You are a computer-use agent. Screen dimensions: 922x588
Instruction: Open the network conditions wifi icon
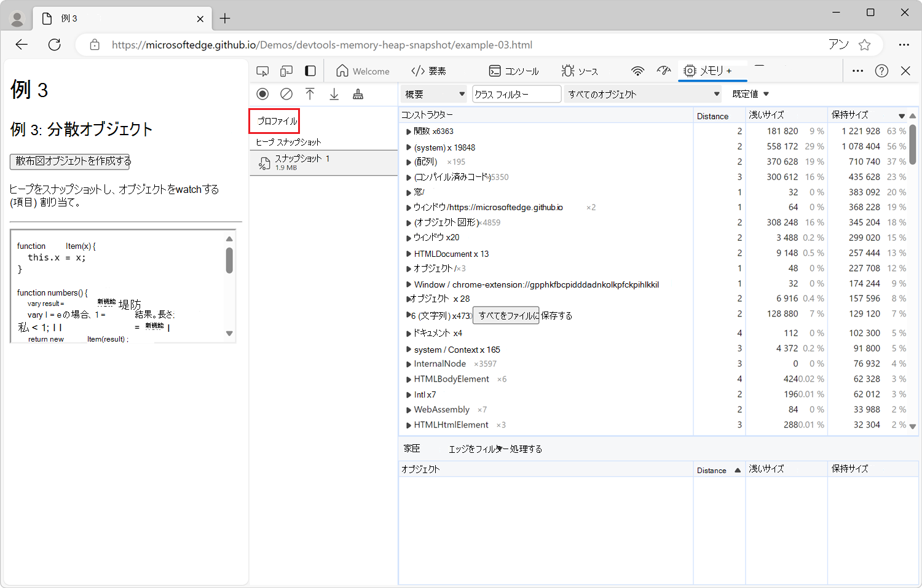[x=638, y=71]
